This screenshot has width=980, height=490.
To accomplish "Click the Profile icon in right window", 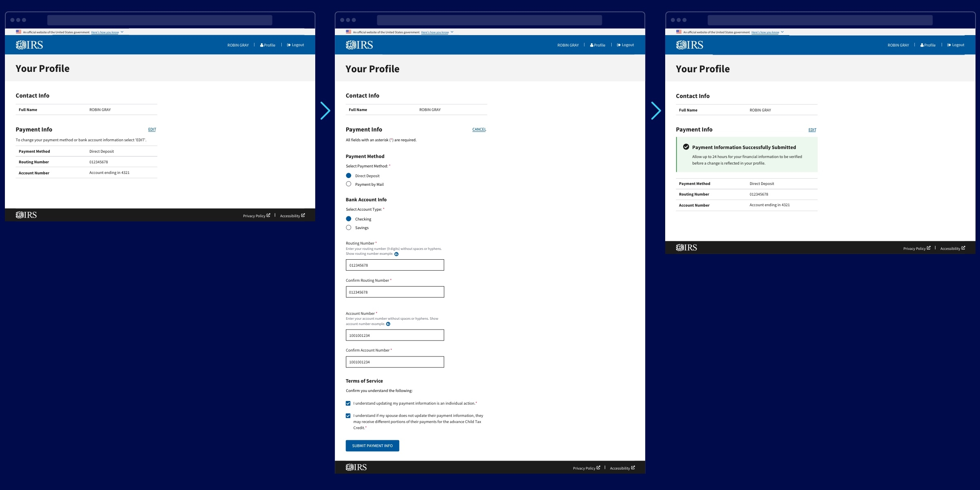I will pos(922,45).
